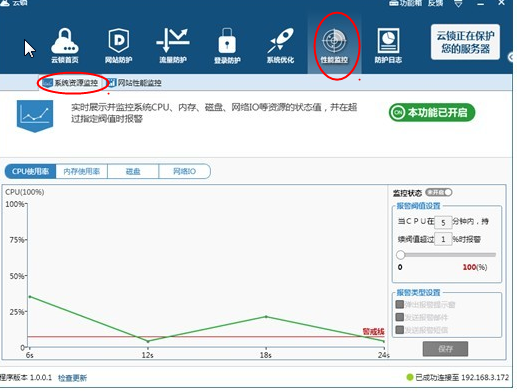Click the 已成功连接至 192.168.3.172 status text
The height and width of the screenshot is (392, 521).
point(462,377)
